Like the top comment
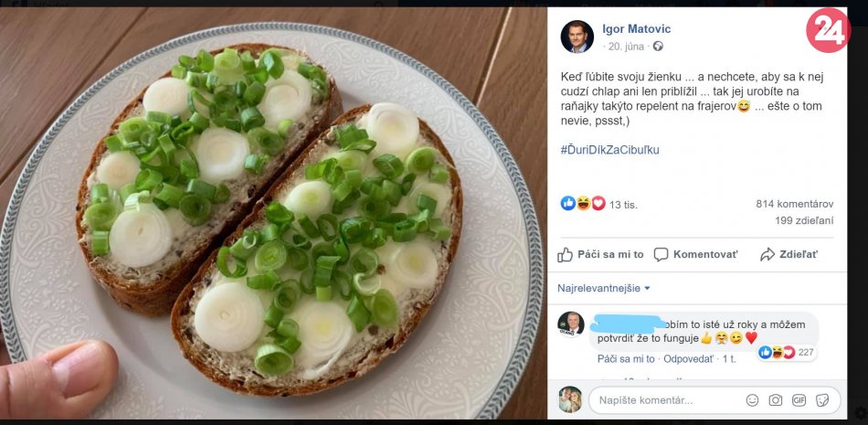 626,359
